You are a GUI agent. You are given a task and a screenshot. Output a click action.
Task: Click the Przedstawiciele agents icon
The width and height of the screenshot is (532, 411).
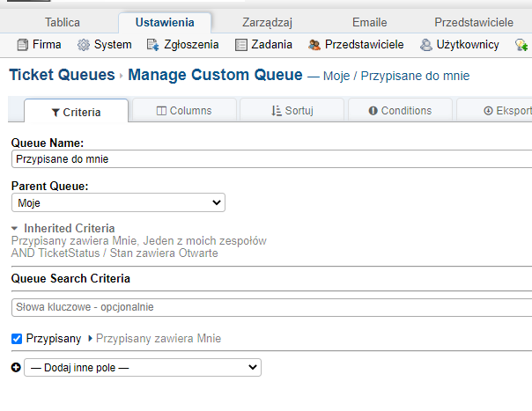pyautogui.click(x=314, y=45)
